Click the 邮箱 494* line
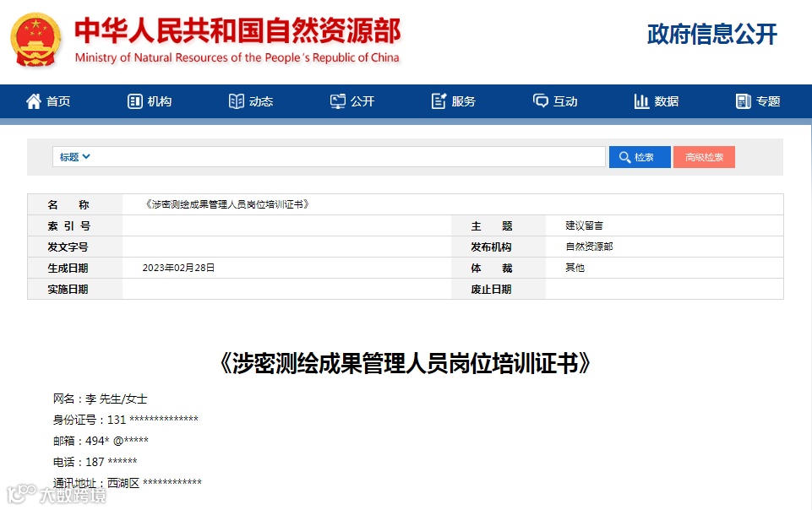The width and height of the screenshot is (812, 510). (x=101, y=441)
